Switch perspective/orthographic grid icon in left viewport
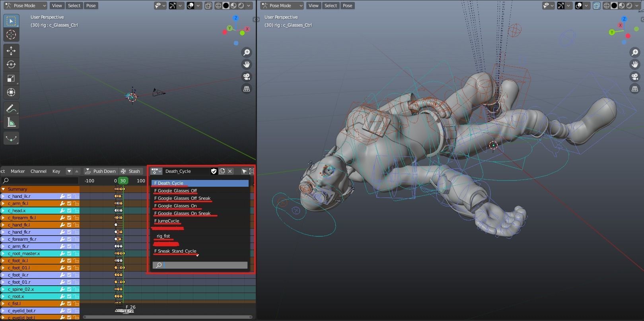Screen dimensions: 644x321 (247, 89)
